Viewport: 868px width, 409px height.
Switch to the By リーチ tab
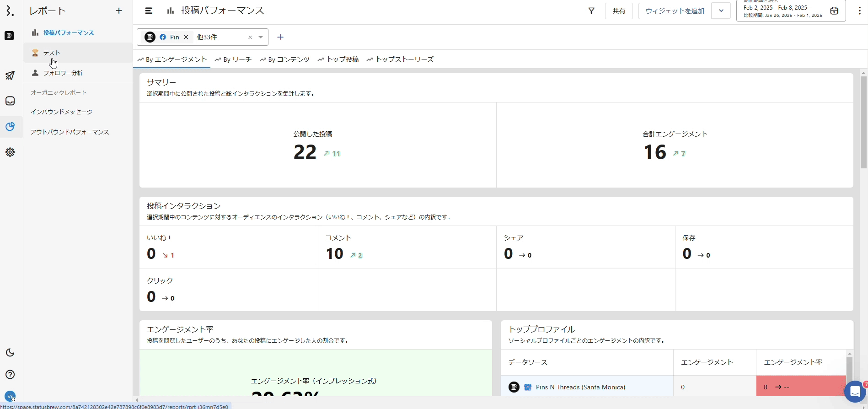coord(233,59)
